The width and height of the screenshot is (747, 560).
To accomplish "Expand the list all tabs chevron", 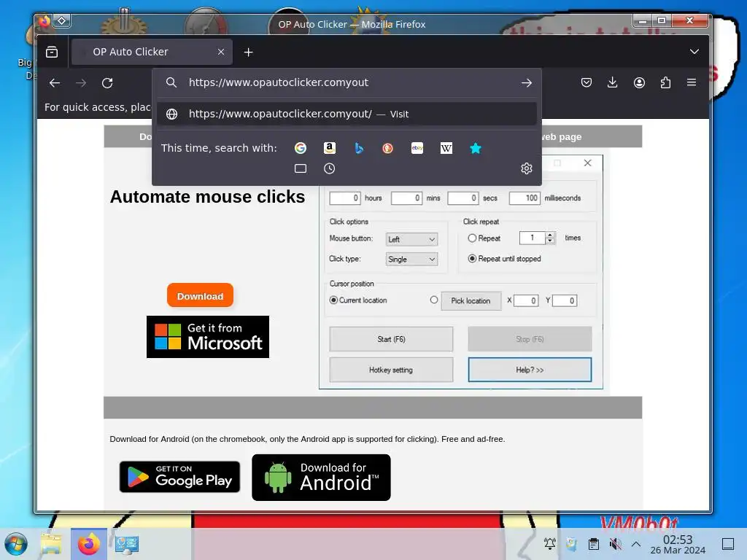I will [x=694, y=52].
